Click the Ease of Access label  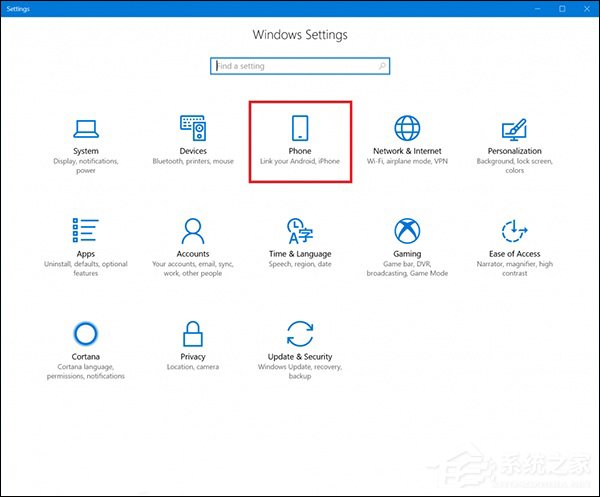pos(514,254)
